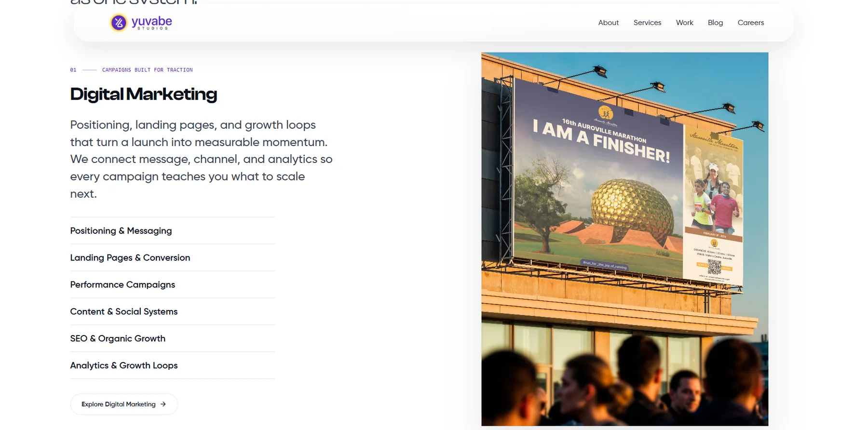Select Content & Social Systems item

point(173,311)
